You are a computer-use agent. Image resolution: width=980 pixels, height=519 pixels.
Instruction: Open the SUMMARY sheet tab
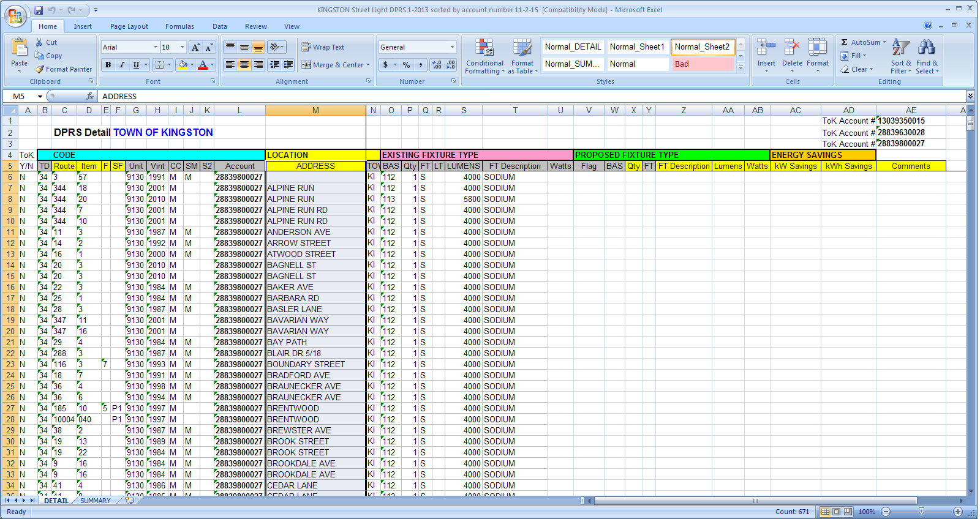point(96,501)
